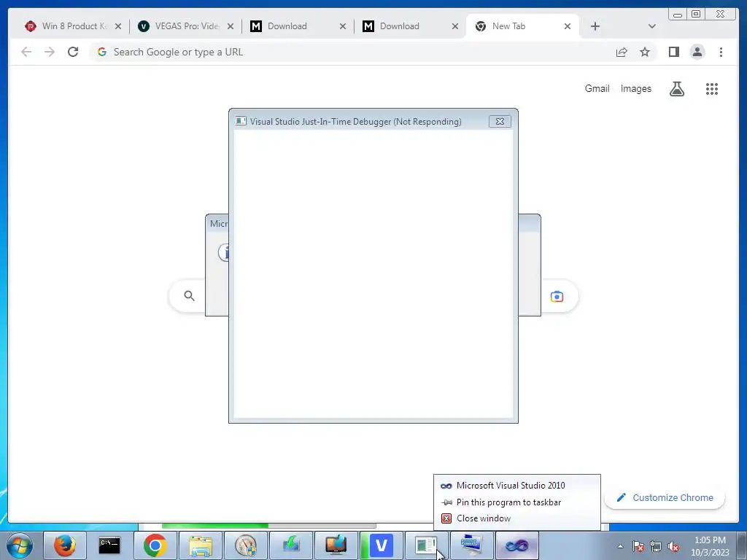Open the Command Prompt taskbar icon

(x=109, y=545)
